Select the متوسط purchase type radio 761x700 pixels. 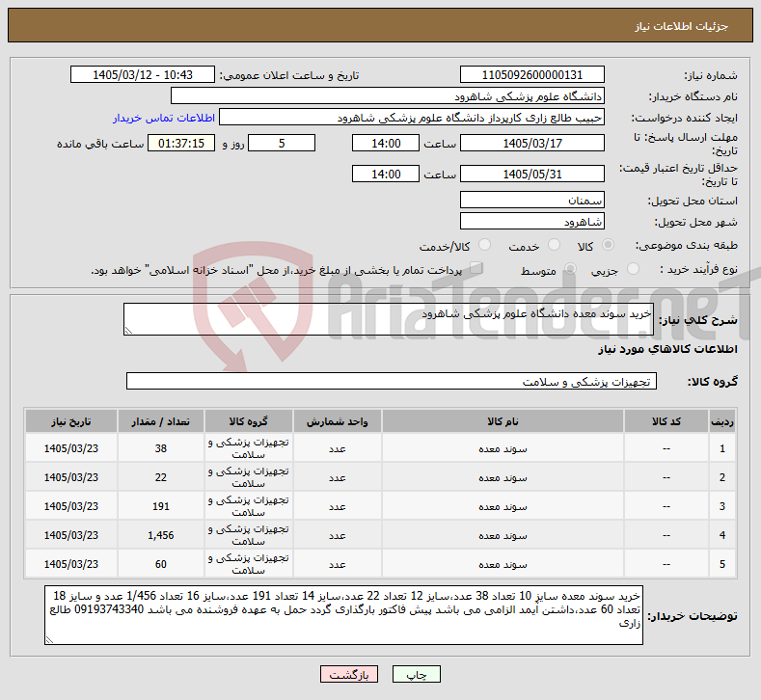(x=570, y=269)
